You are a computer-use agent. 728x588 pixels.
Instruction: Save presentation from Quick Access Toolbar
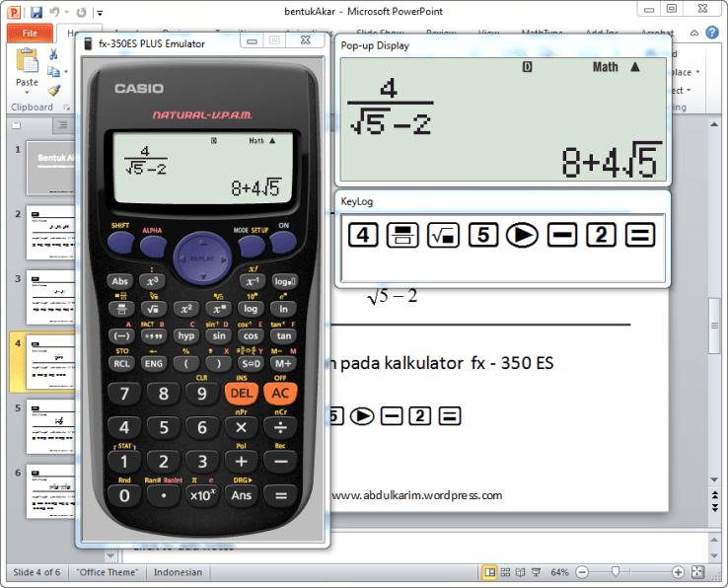(x=36, y=12)
